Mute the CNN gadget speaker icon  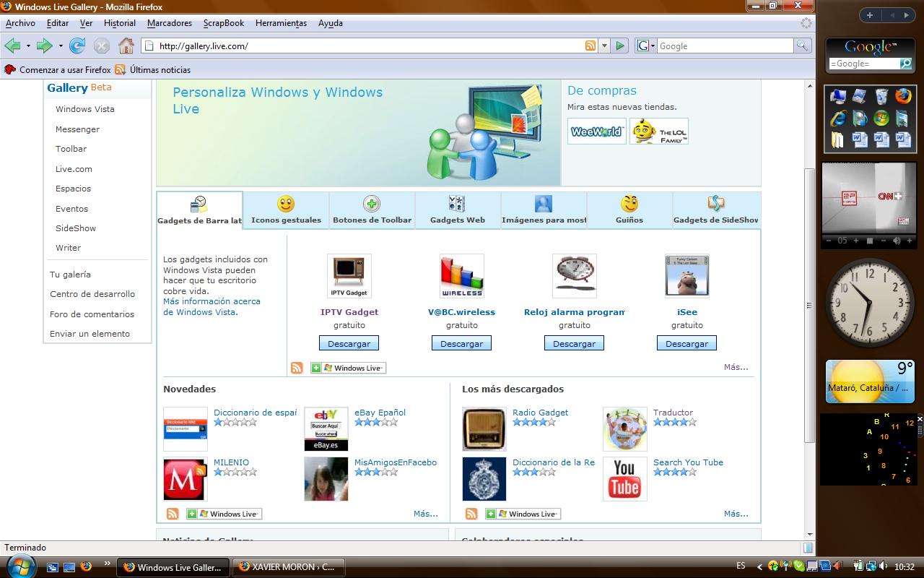point(897,241)
